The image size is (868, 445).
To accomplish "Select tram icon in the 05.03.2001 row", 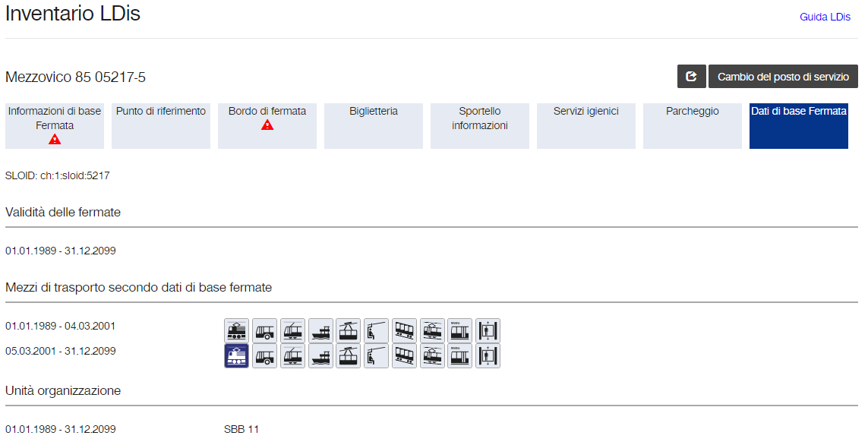I will [x=292, y=356].
